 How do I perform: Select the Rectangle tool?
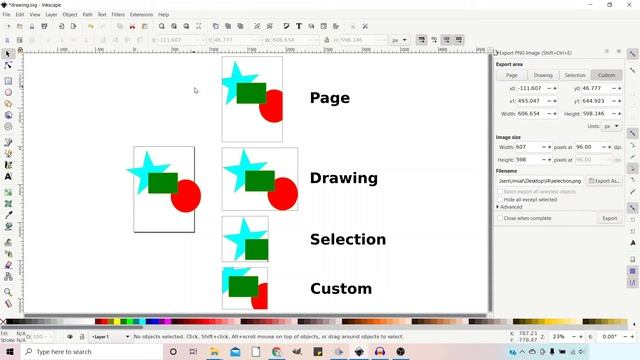click(x=8, y=81)
